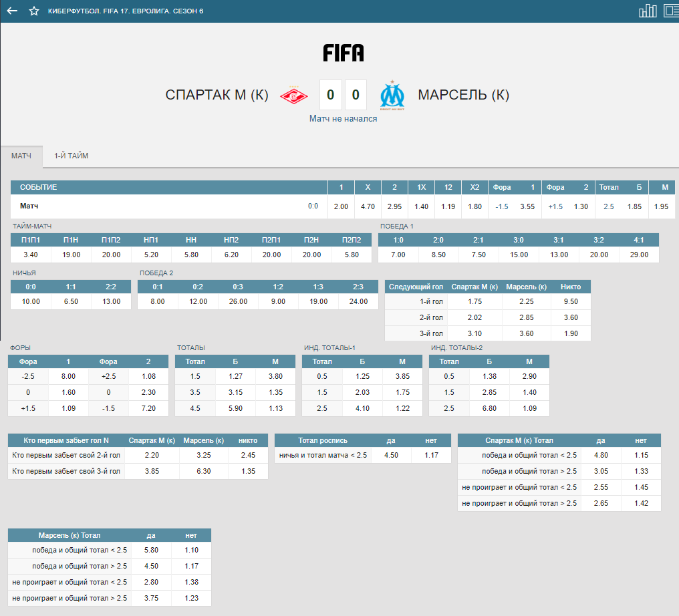This screenshot has width=679, height=616.
Task: Pick nobody scores 1st goal 9.50
Action: click(571, 301)
